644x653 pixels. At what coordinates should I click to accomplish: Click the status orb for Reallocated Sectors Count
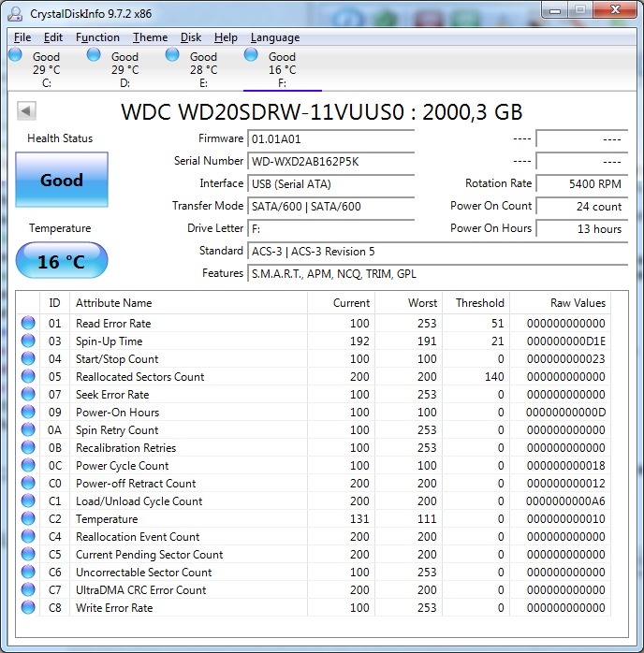pos(28,376)
